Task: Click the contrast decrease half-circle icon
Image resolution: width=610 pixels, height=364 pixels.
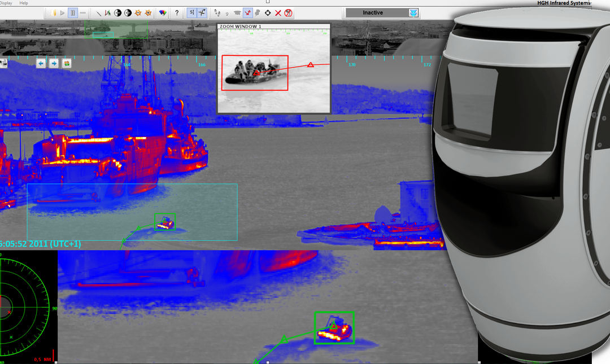Action: 117,13
